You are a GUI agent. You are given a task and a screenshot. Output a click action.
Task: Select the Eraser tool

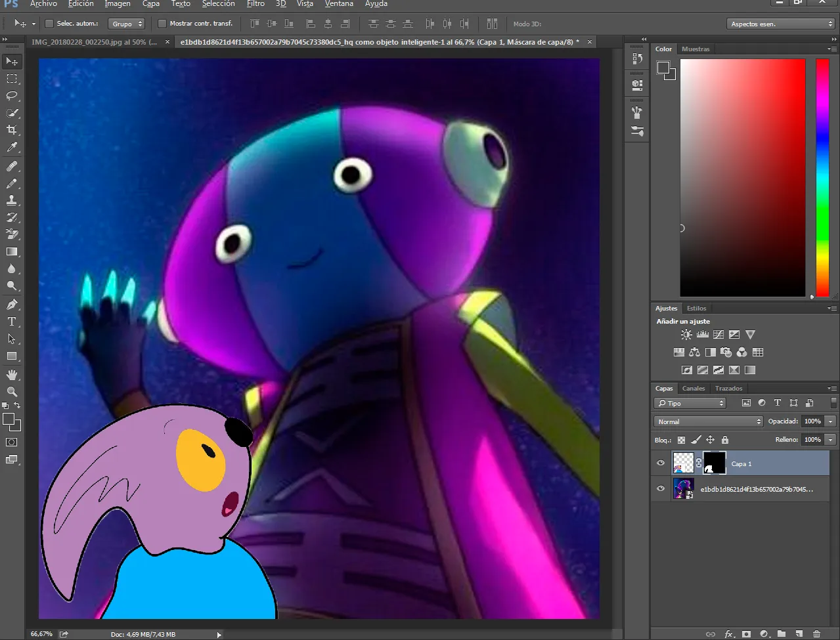(x=12, y=234)
